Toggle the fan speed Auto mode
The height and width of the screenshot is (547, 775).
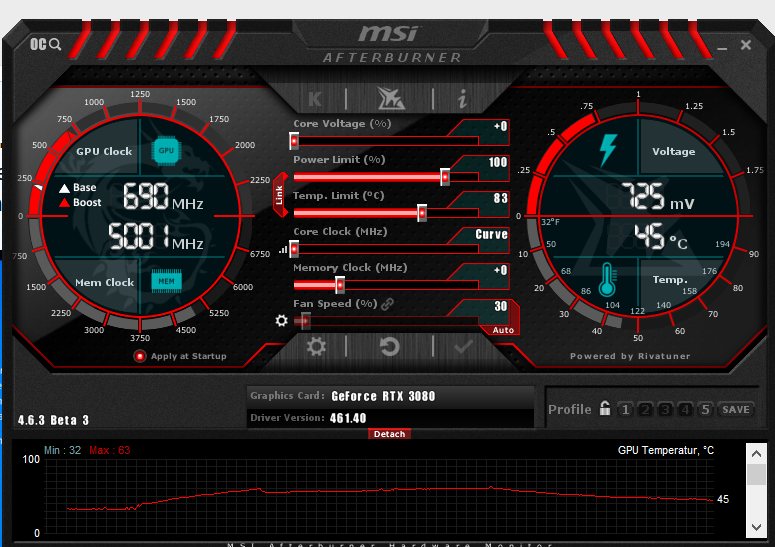point(503,330)
